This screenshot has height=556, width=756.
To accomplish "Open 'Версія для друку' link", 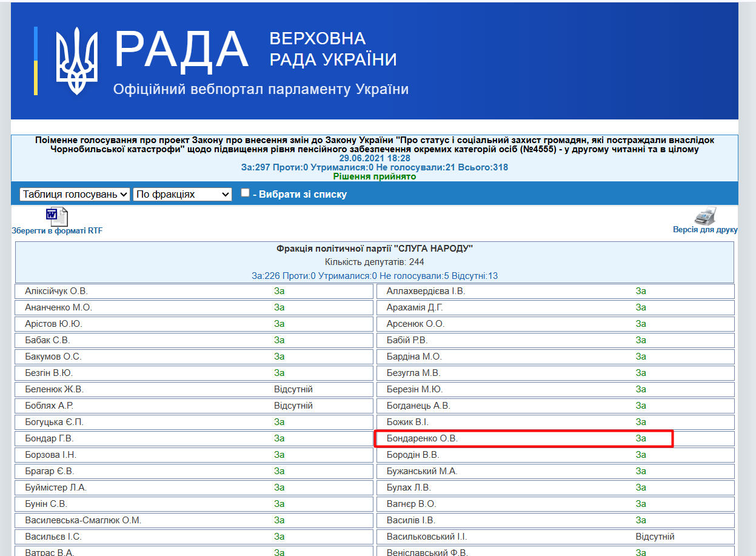I will click(x=705, y=230).
